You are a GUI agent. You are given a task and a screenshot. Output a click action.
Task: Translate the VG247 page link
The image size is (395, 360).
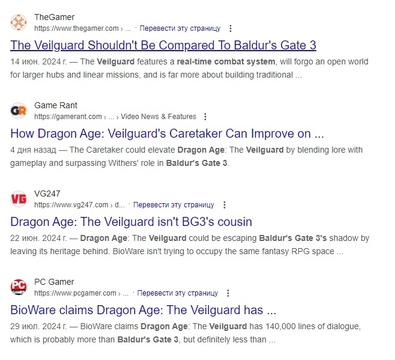pos(174,205)
